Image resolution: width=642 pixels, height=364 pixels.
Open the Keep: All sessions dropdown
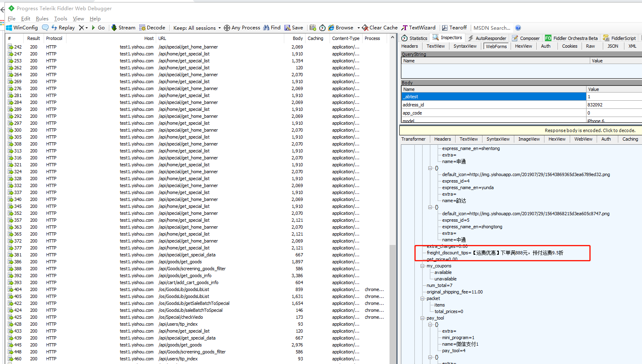[197, 28]
